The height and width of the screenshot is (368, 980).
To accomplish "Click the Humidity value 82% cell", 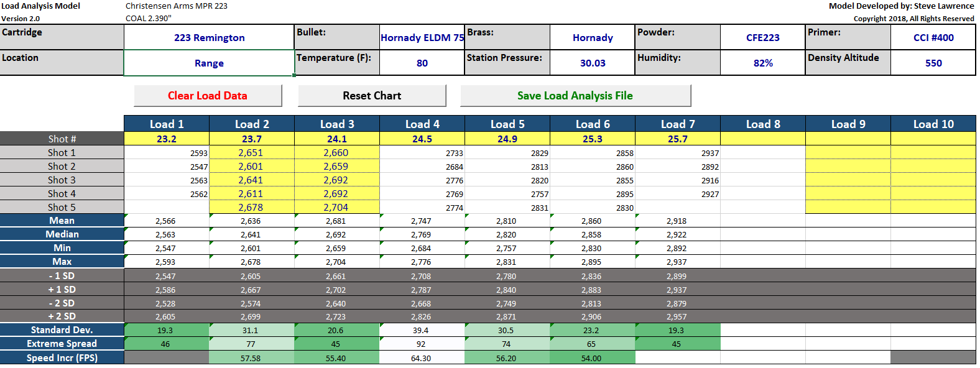I will pos(762,63).
